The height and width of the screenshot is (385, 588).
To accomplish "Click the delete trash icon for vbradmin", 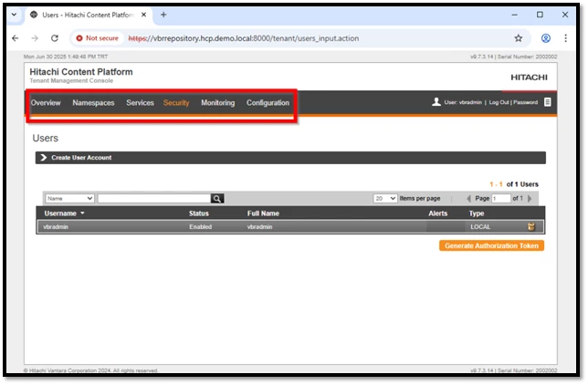I will 531,226.
